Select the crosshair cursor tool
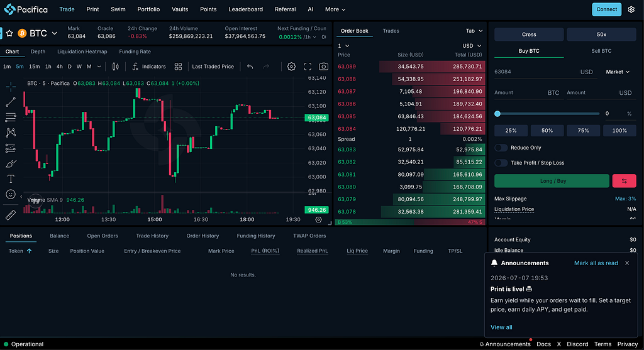 coord(11,86)
